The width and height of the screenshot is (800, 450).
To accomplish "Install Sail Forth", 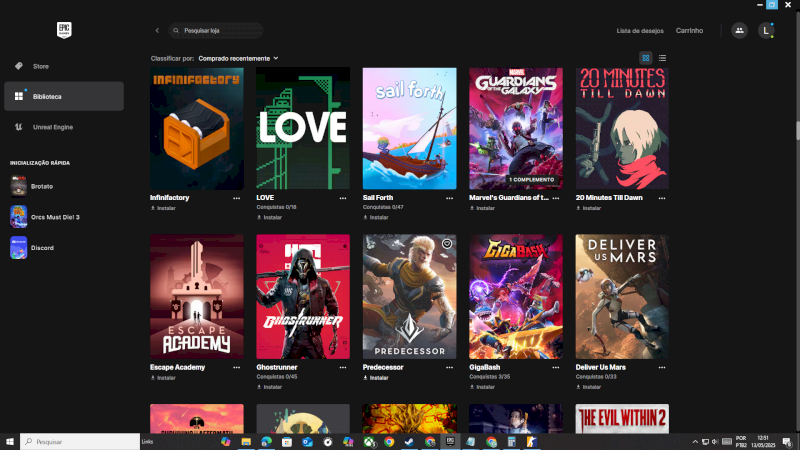I will pyautogui.click(x=376, y=217).
